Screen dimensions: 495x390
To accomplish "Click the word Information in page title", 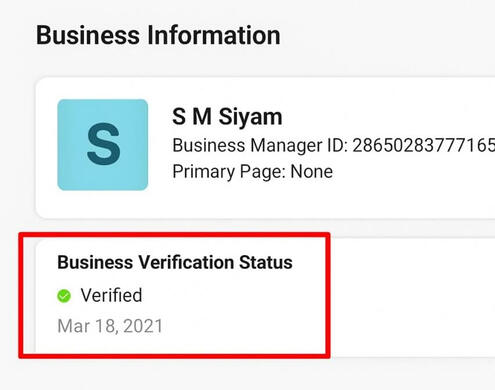I will [x=214, y=35].
